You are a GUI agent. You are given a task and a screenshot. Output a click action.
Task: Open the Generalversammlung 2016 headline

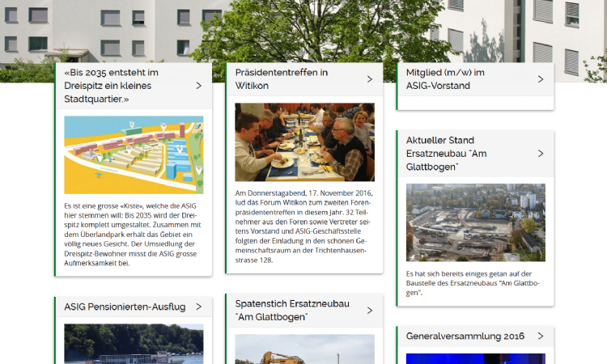(465, 336)
